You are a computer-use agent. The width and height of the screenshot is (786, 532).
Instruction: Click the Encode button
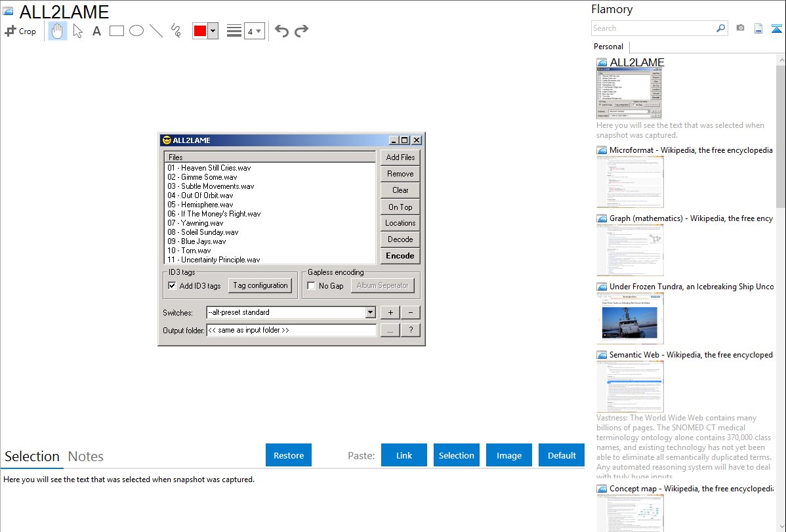(400, 256)
